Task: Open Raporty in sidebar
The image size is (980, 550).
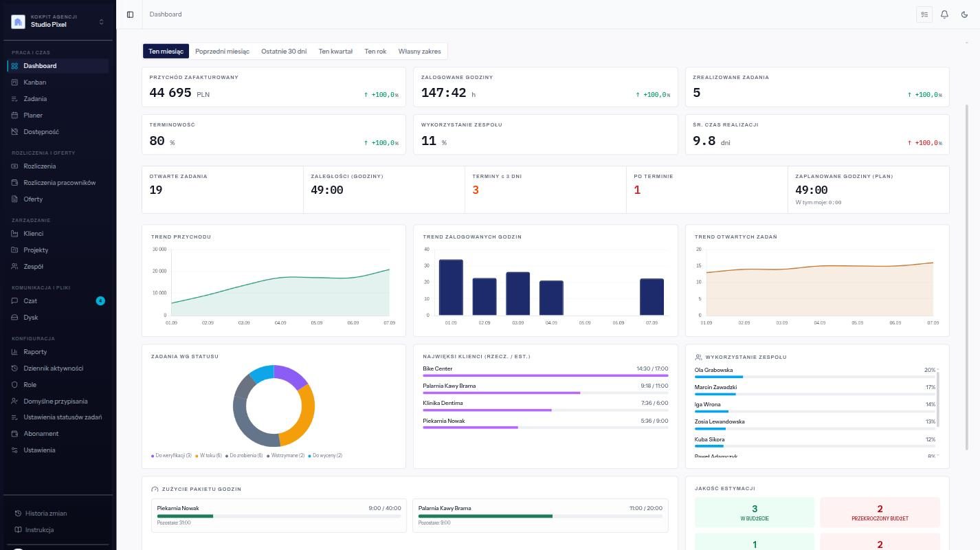Action: pyautogui.click(x=58, y=352)
